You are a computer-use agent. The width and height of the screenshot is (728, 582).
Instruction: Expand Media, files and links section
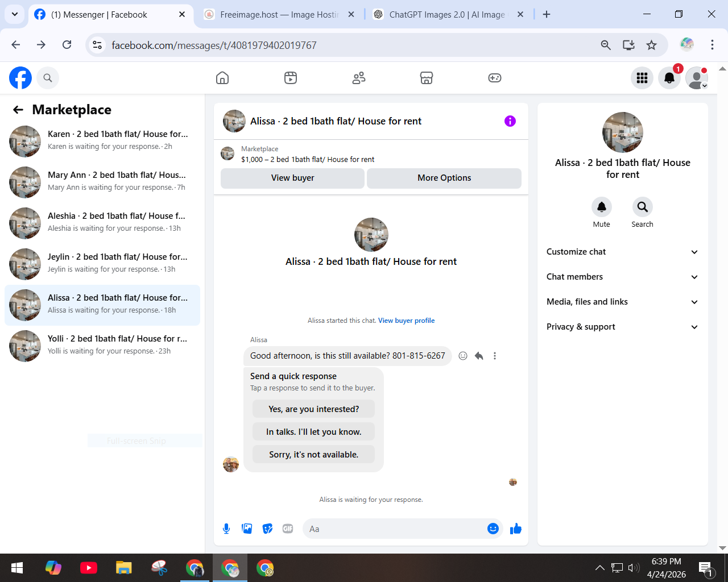(x=623, y=302)
